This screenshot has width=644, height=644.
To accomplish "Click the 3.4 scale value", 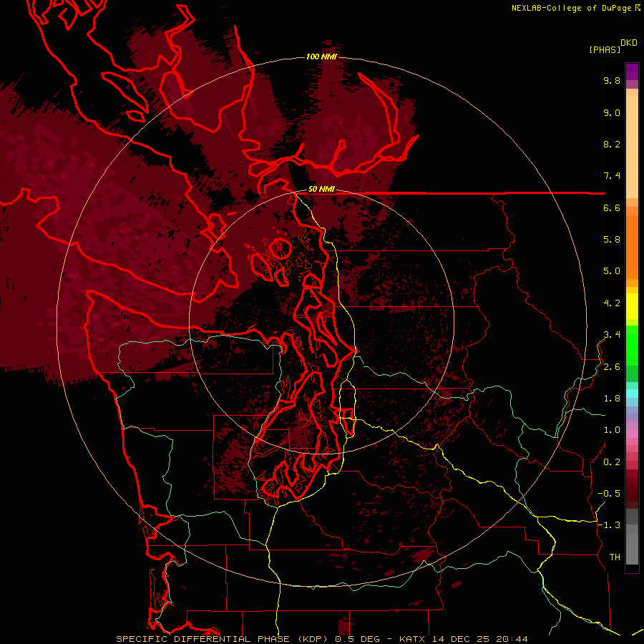I will (612, 335).
